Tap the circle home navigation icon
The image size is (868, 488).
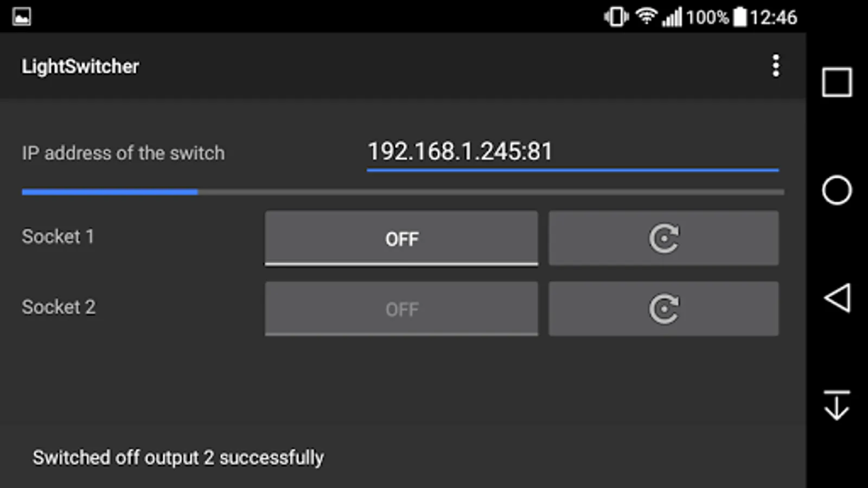[x=837, y=190]
